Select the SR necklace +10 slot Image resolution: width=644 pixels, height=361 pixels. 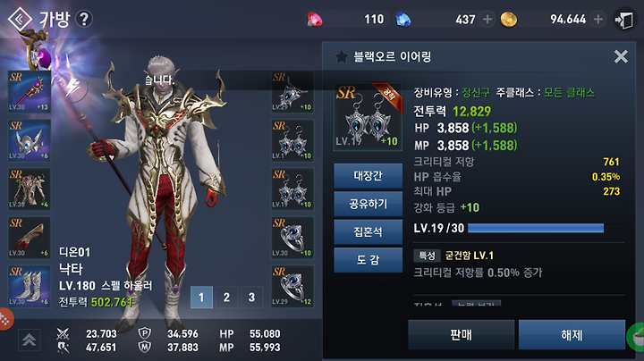click(x=292, y=92)
